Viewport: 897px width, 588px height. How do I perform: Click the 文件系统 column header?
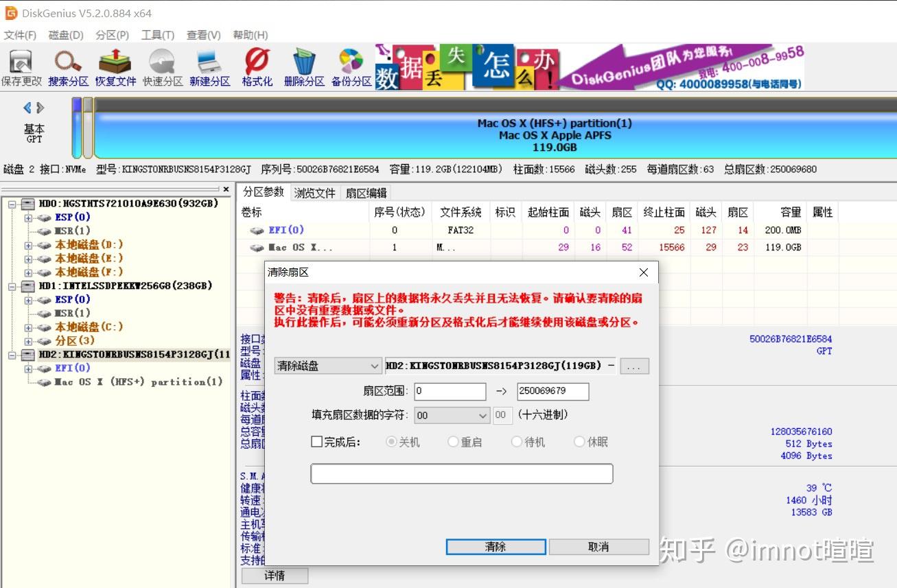[x=461, y=212]
